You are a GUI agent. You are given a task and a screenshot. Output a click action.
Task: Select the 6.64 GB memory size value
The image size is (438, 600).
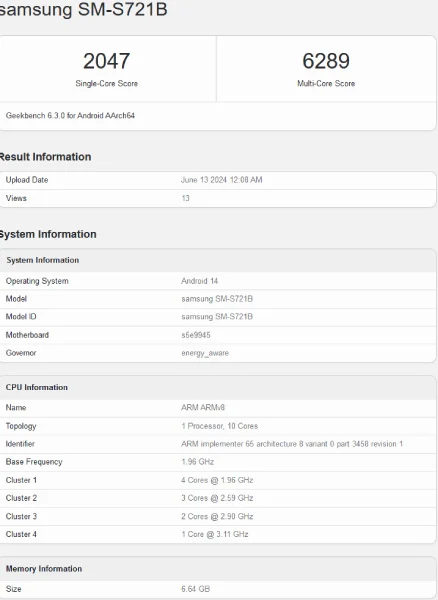coord(195,589)
